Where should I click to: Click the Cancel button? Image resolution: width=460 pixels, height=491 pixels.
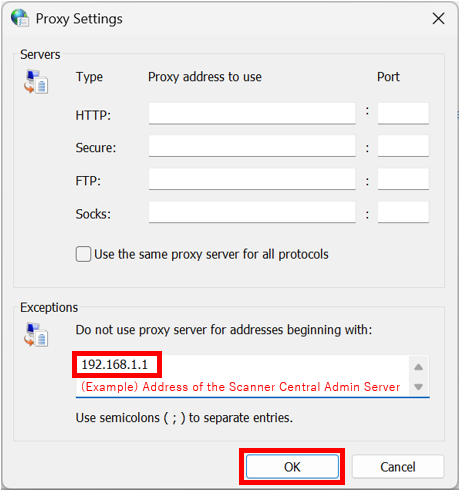[x=398, y=467]
